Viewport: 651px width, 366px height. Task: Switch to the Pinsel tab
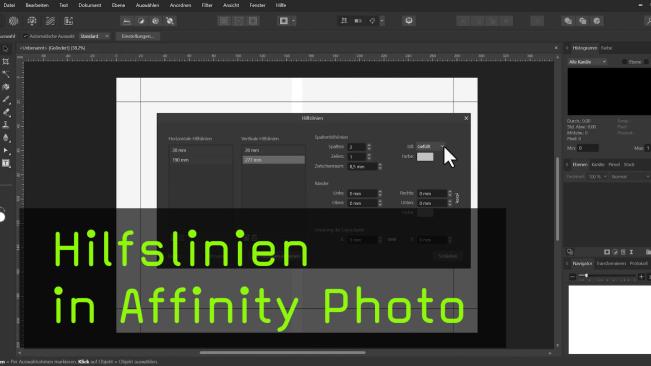coord(614,165)
